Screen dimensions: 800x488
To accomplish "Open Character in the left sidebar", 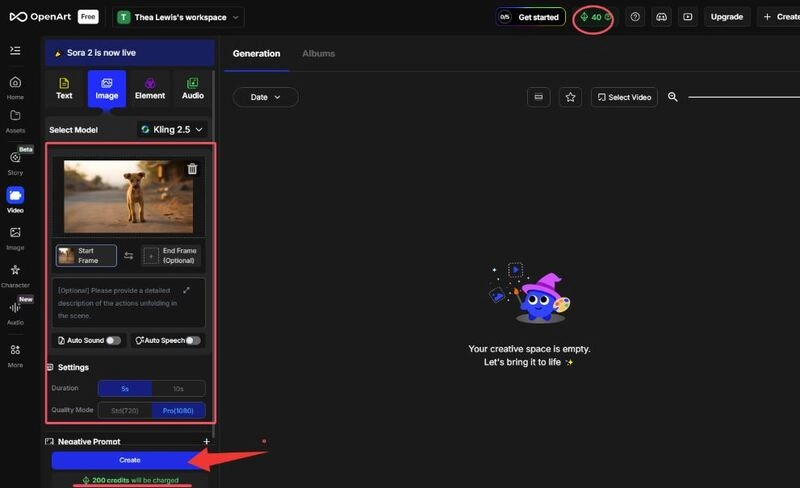I will point(15,275).
